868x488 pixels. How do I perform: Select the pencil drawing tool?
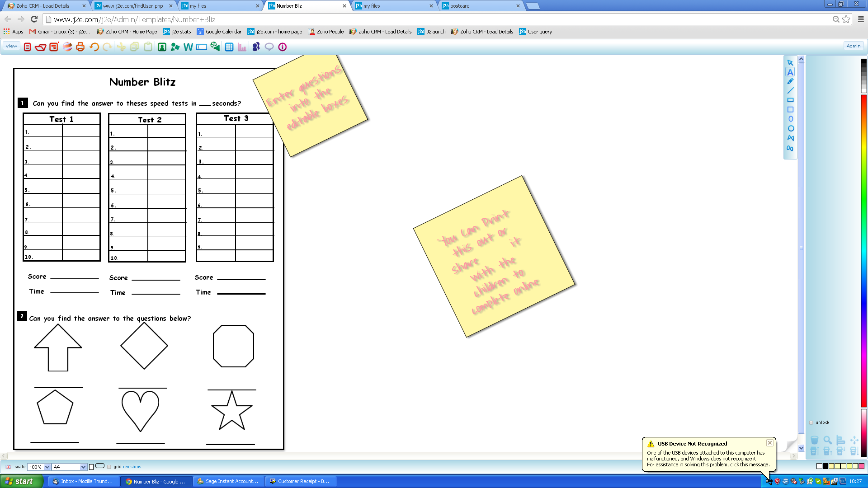point(790,81)
